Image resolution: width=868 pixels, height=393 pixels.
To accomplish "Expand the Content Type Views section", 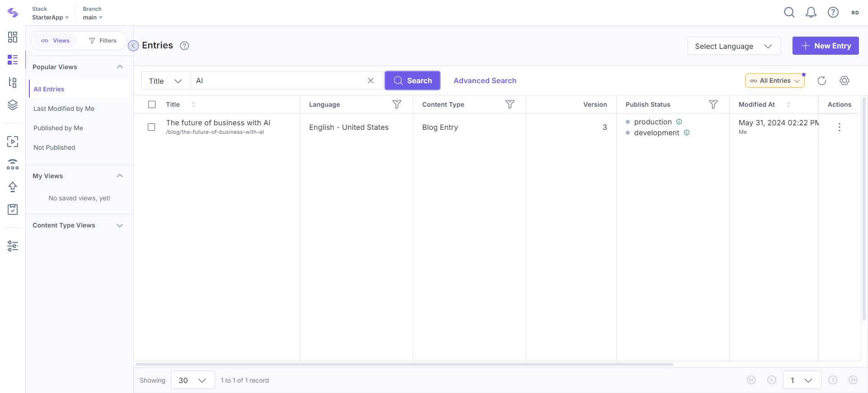I will [120, 225].
